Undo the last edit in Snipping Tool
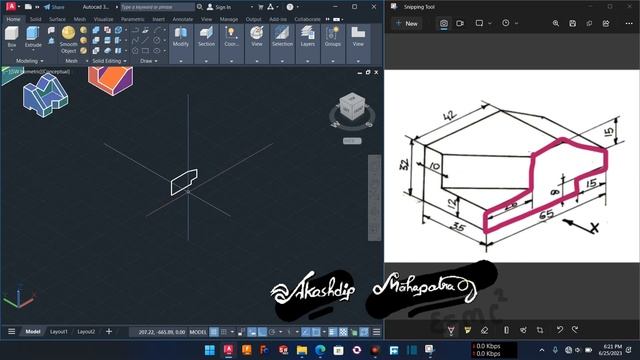Image resolution: width=640 pixels, height=360 pixels. point(560,329)
